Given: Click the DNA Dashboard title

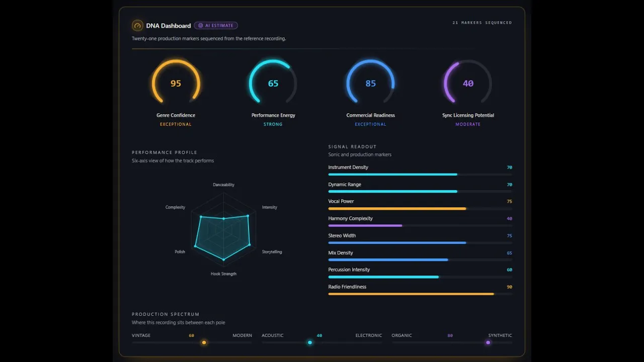Looking at the screenshot, I should pyautogui.click(x=169, y=26).
